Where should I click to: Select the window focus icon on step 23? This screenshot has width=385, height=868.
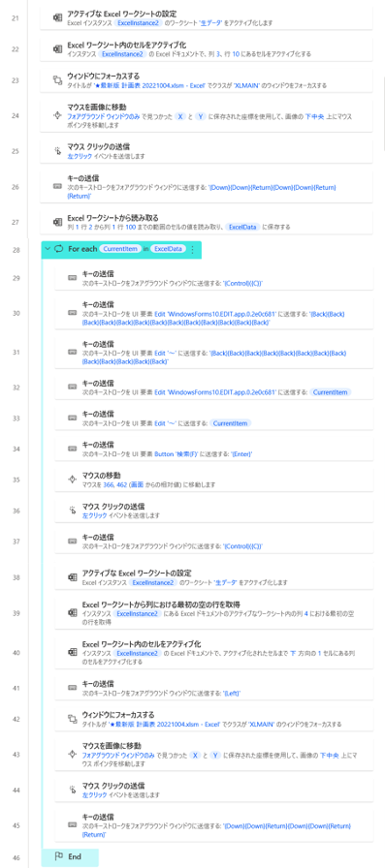(x=57, y=80)
